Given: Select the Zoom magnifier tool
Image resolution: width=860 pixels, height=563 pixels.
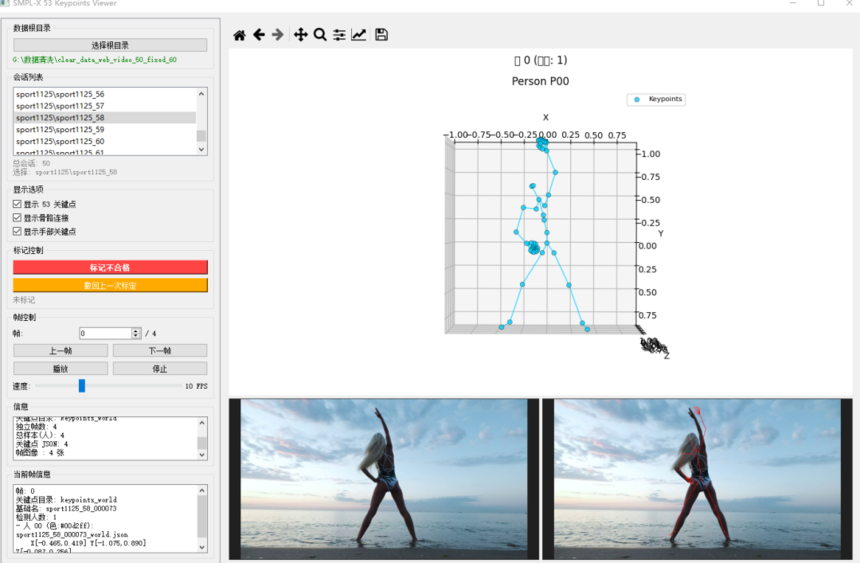Looking at the screenshot, I should click(320, 35).
